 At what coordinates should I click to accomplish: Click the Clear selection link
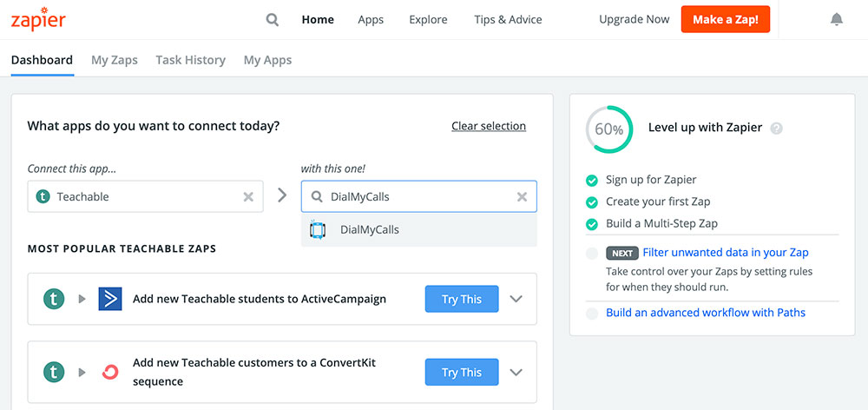click(488, 126)
